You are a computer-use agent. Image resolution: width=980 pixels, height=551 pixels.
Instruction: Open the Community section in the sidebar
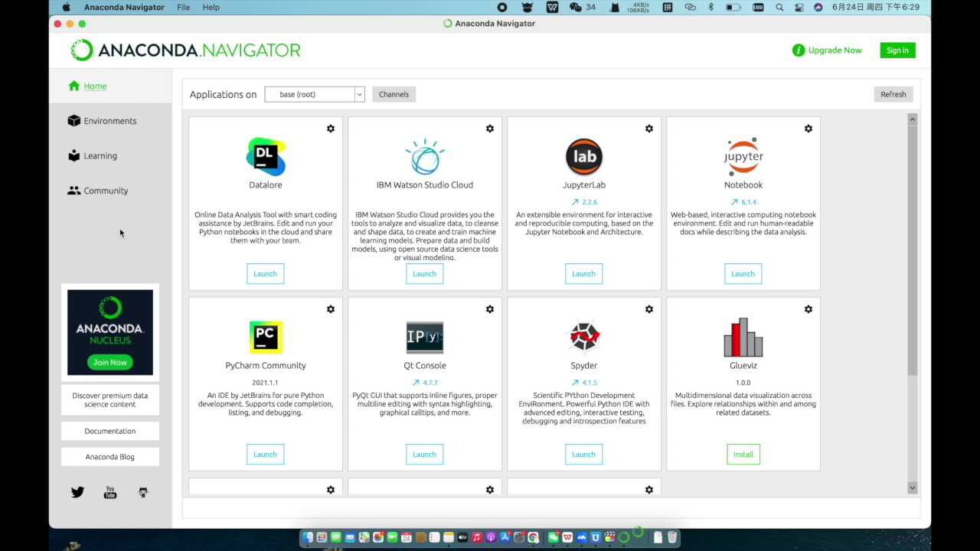click(105, 190)
